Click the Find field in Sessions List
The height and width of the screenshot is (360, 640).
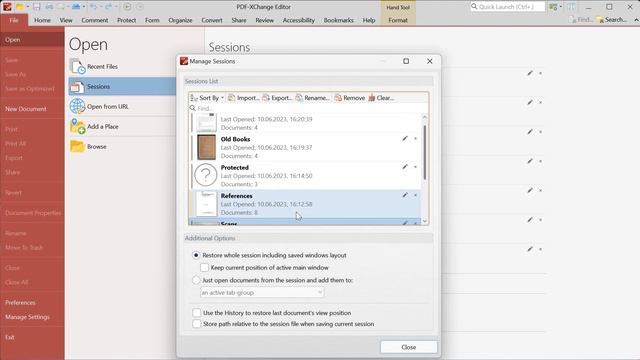308,108
